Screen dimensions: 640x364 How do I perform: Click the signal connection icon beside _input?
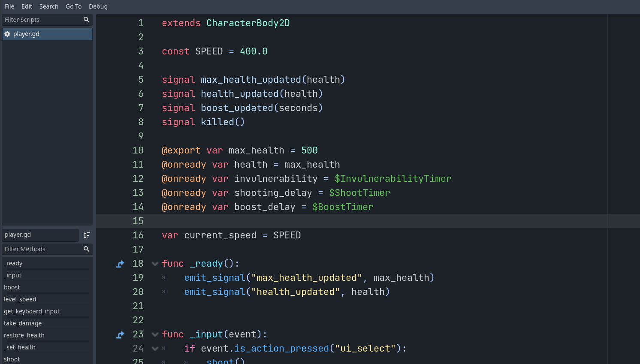click(120, 334)
